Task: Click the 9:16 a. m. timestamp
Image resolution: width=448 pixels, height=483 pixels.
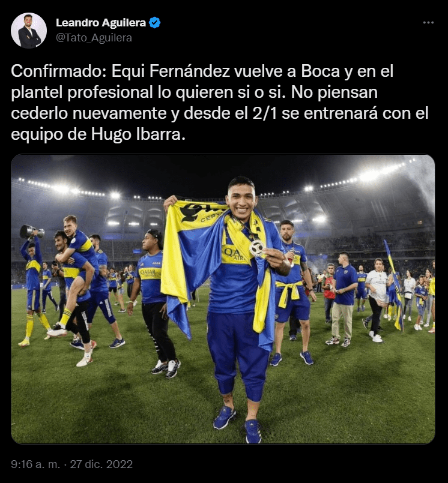Action: click(x=35, y=464)
